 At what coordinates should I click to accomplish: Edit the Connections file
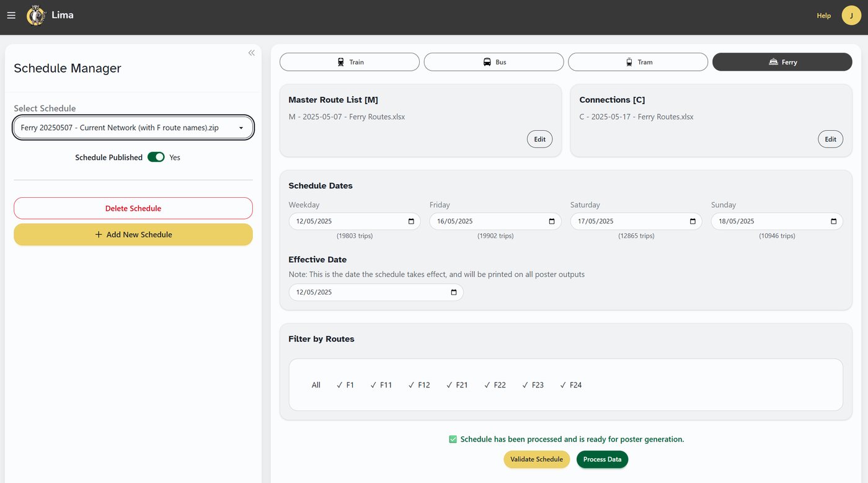pos(830,139)
